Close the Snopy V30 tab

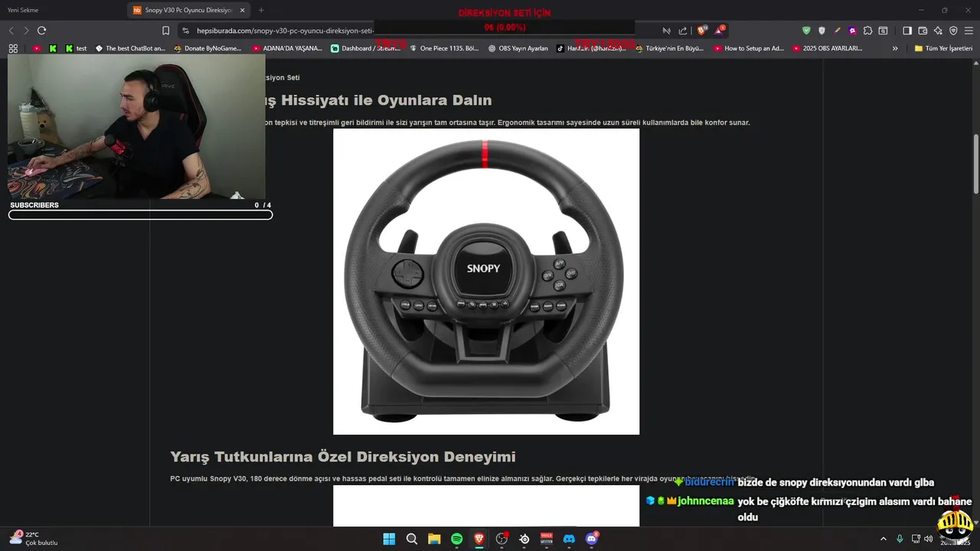(243, 10)
